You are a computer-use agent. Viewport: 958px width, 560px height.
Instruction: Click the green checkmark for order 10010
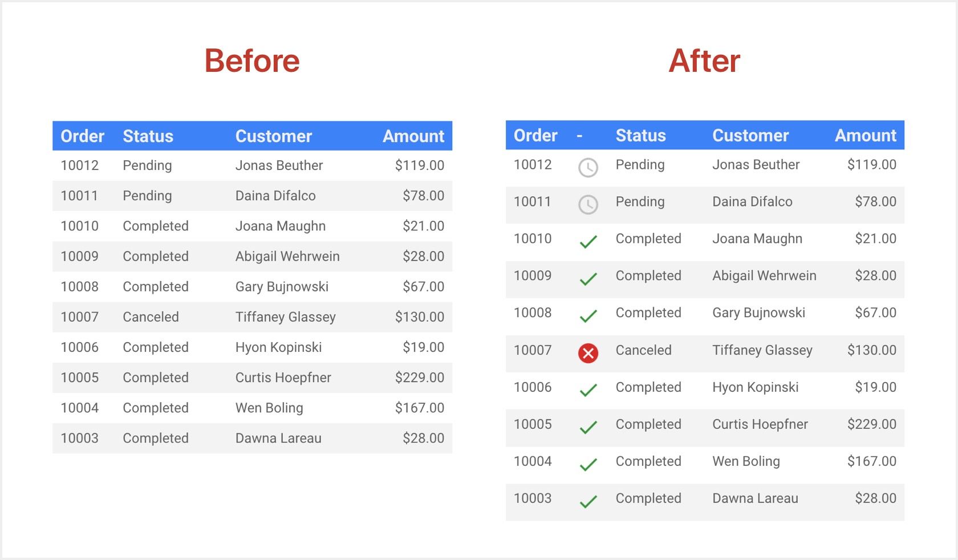click(x=588, y=242)
